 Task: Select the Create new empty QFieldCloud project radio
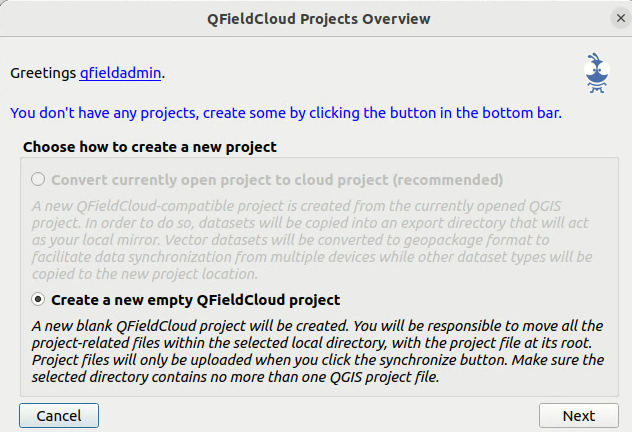click(x=38, y=299)
